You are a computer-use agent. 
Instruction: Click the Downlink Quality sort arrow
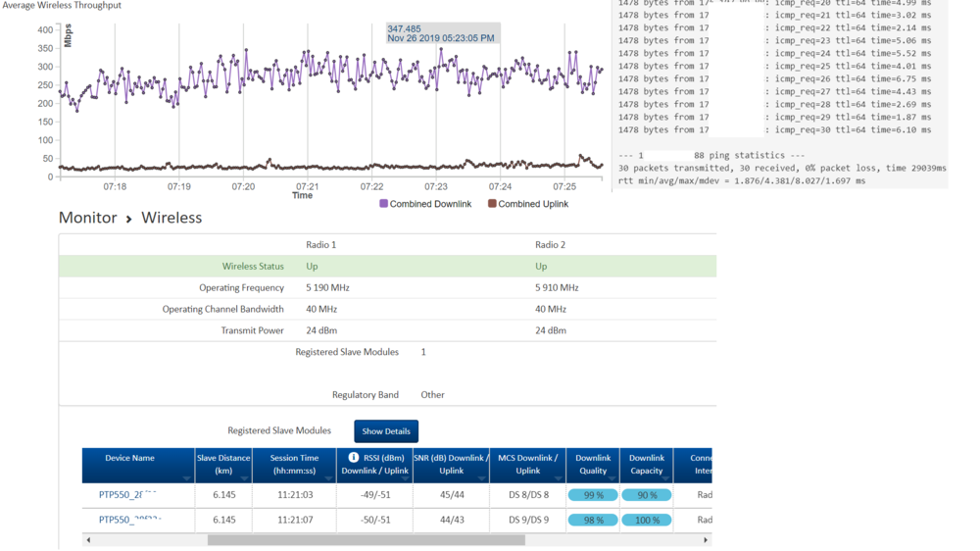612,478
